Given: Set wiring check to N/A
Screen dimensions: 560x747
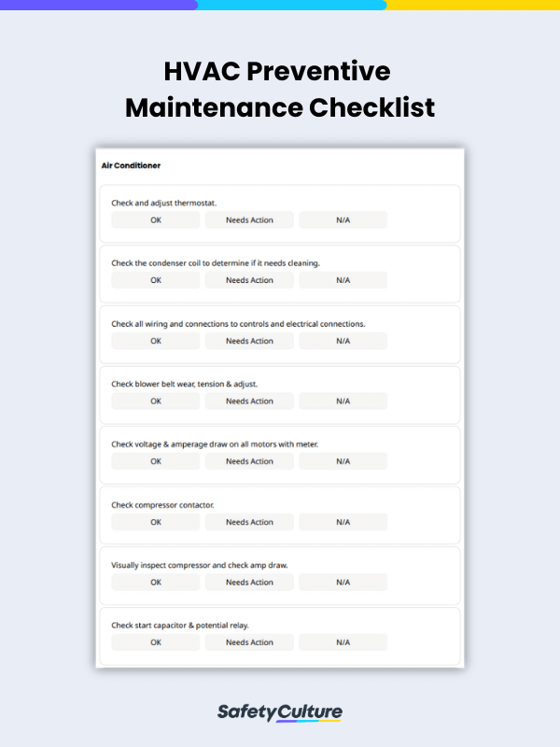Looking at the screenshot, I should (342, 340).
